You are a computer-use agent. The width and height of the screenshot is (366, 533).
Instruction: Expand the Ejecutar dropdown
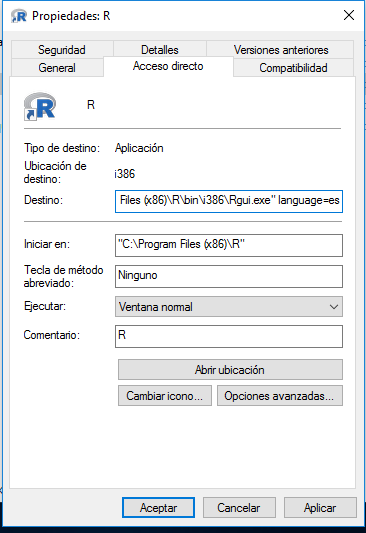pyautogui.click(x=229, y=307)
